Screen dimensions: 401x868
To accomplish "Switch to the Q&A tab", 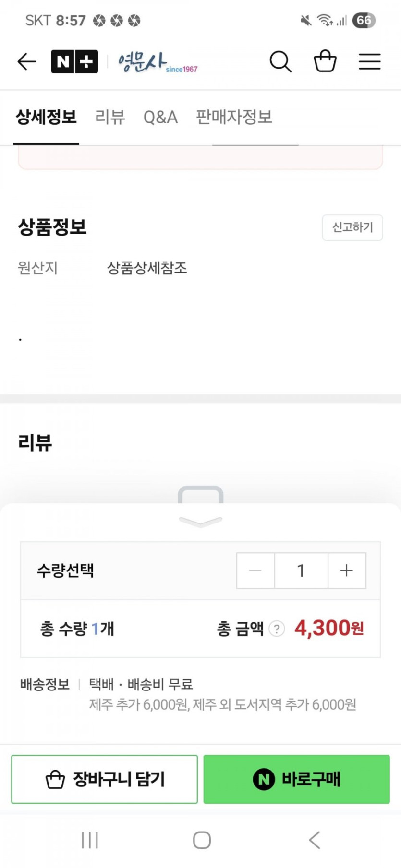I will [160, 117].
